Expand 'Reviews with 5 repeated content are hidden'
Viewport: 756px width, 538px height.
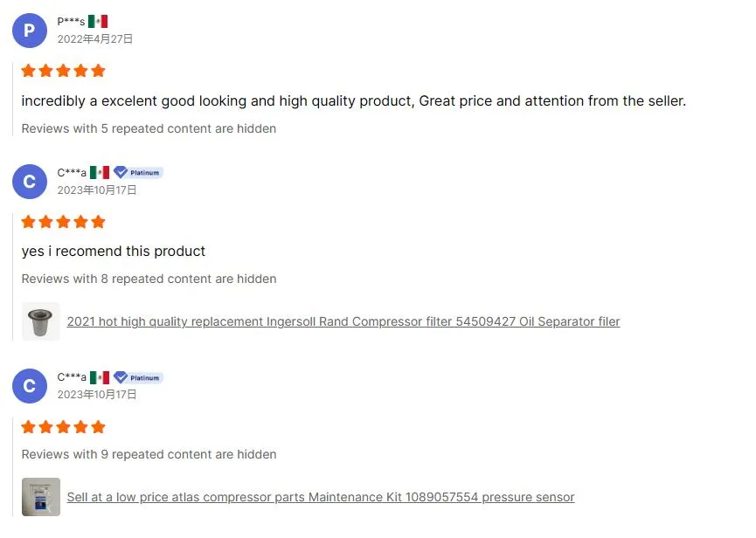point(149,128)
